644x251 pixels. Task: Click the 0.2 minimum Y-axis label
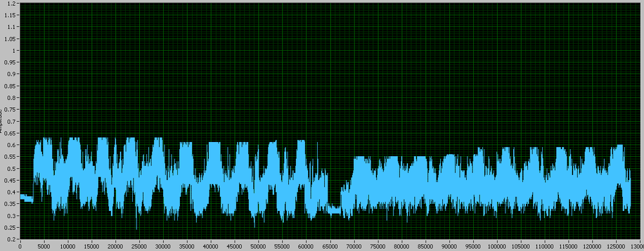coord(12,239)
